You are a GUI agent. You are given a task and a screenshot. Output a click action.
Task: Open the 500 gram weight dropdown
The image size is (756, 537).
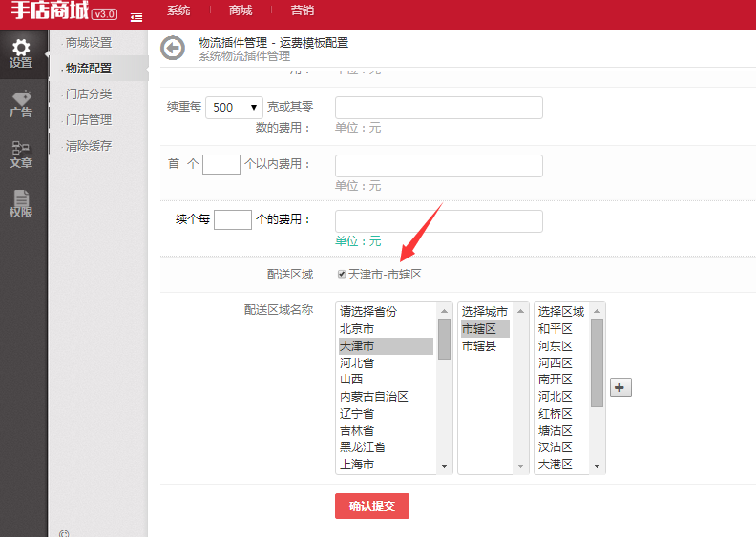click(x=235, y=108)
